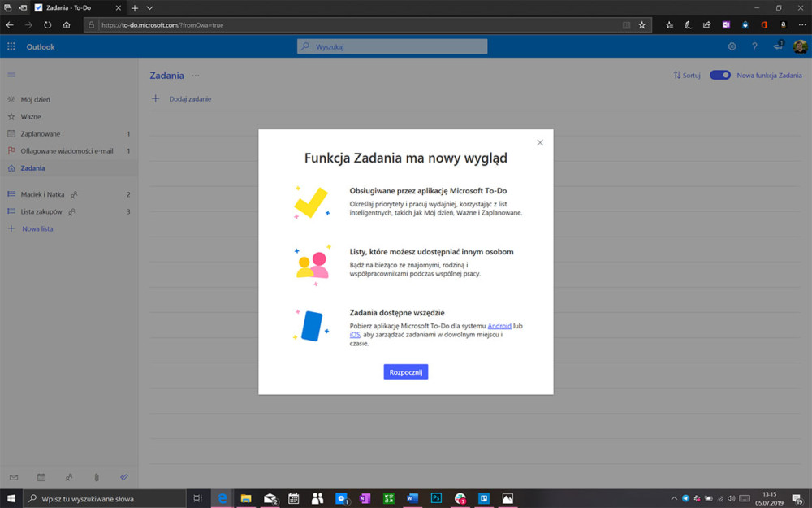Open the feedback megaphone with badge
Image resolution: width=812 pixels, height=508 pixels.
tap(778, 46)
